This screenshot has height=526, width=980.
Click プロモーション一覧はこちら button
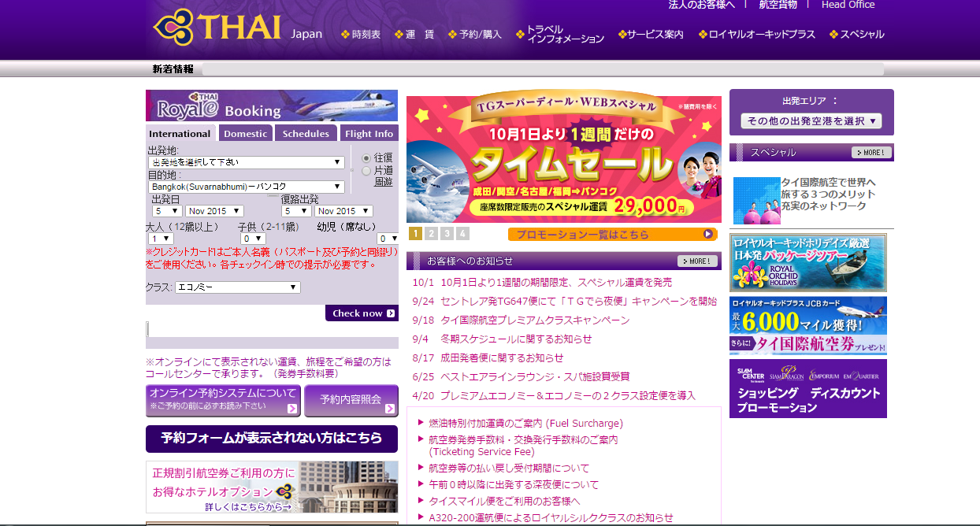613,234
